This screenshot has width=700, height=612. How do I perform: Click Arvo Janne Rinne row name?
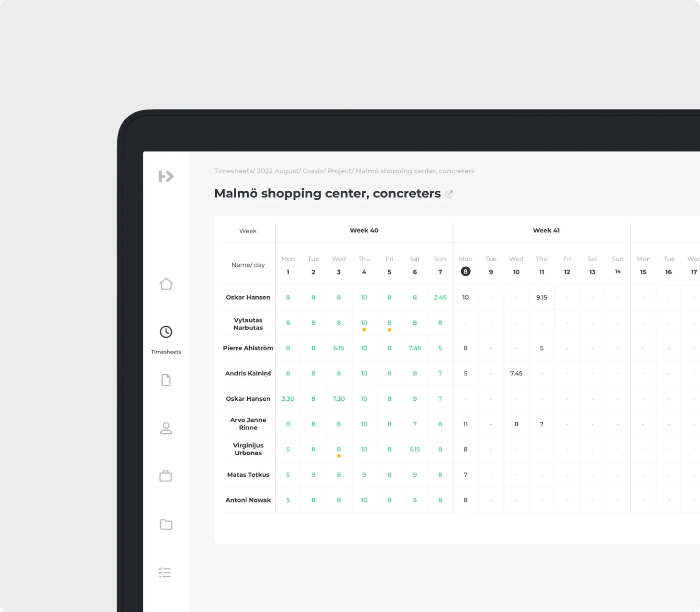[x=248, y=424]
